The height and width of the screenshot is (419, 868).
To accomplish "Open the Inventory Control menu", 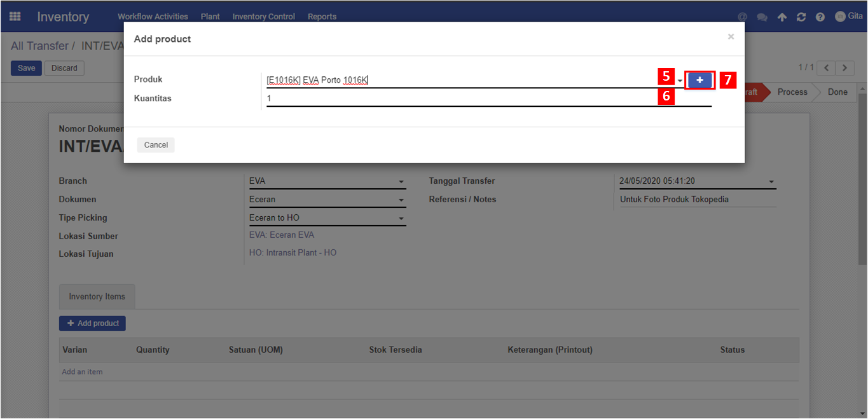I will click(x=264, y=17).
